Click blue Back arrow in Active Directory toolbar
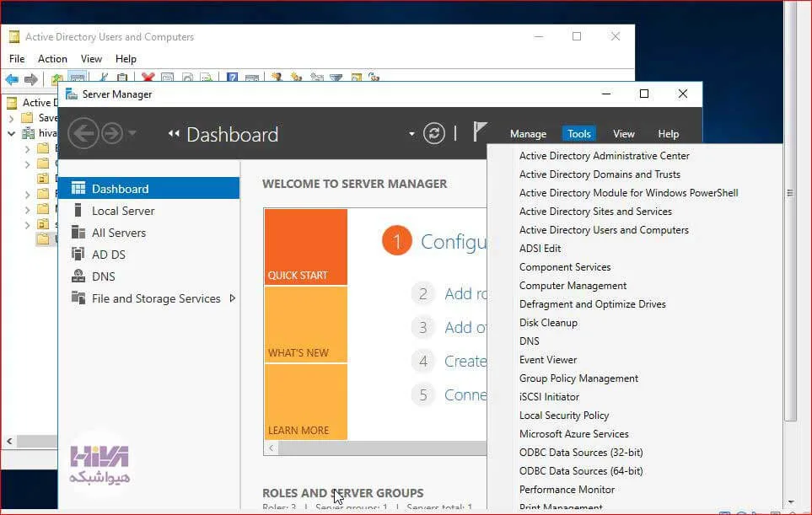This screenshot has height=515, width=812. pyautogui.click(x=12, y=79)
